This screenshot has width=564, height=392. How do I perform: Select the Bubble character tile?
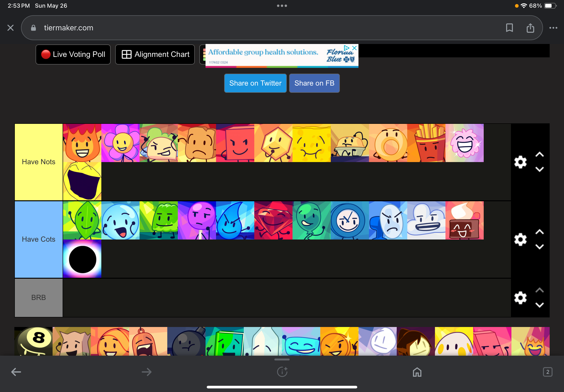tap(120, 220)
